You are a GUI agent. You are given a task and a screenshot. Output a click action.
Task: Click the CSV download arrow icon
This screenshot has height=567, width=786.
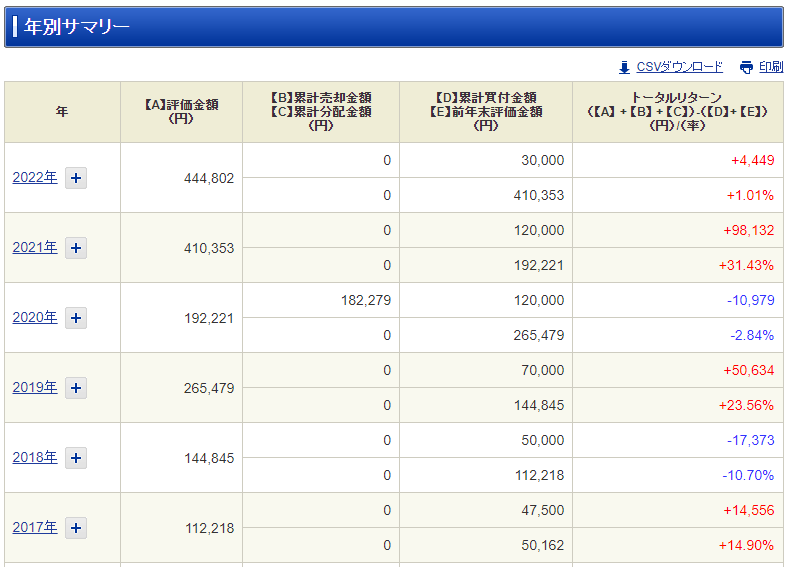tap(624, 67)
